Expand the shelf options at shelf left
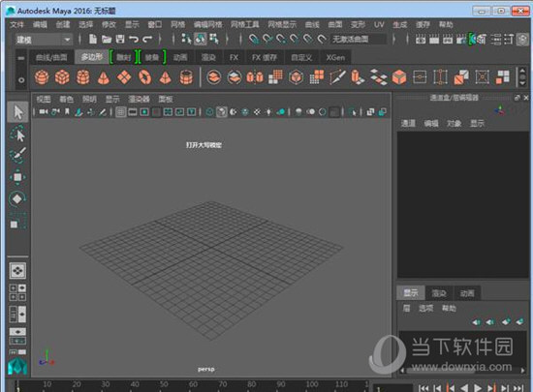The width and height of the screenshot is (533, 392). [x=21, y=80]
